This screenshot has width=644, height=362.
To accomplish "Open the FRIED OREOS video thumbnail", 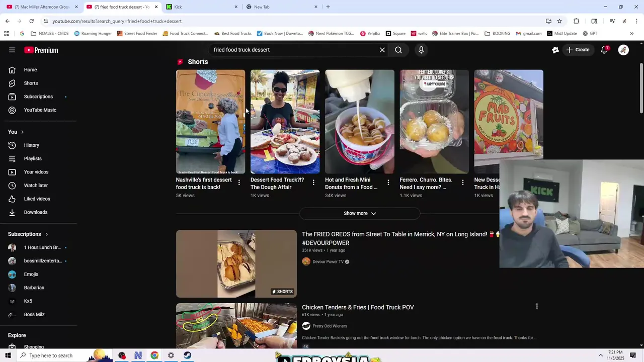I will point(236,264).
